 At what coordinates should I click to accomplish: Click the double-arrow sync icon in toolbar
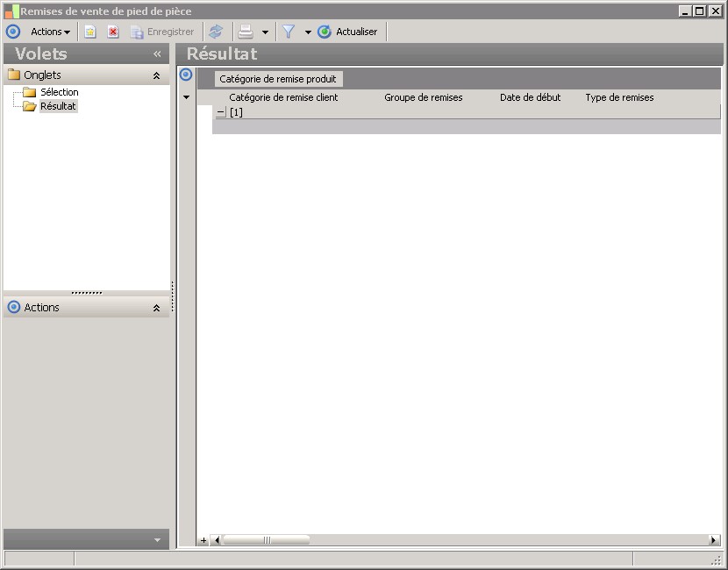coord(216,32)
